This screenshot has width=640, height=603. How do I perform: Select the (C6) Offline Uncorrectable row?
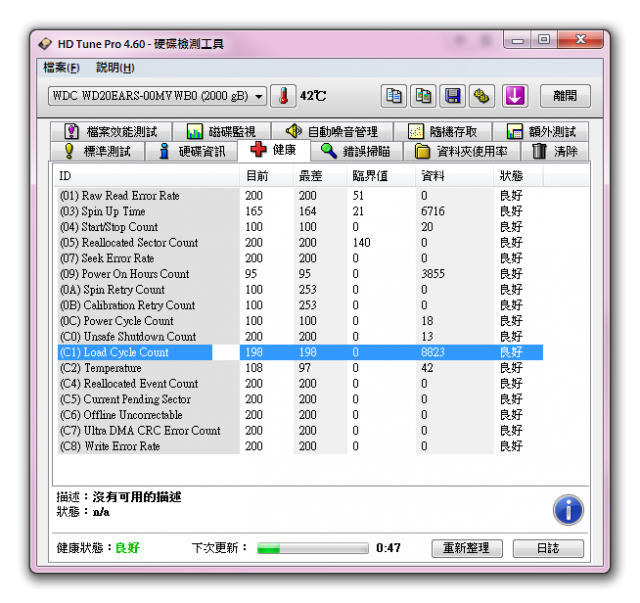pyautogui.click(x=300, y=415)
